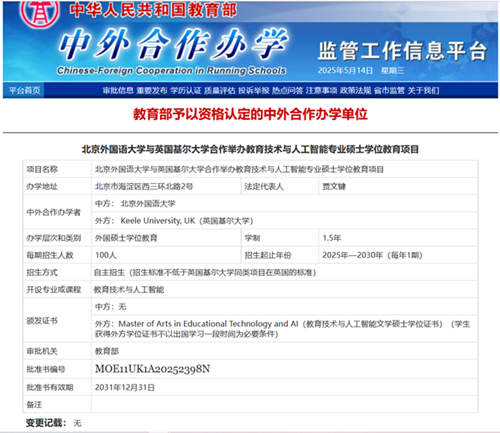Click the Keele University, UK partner text
This screenshot has height=433, width=500.
[x=158, y=221]
